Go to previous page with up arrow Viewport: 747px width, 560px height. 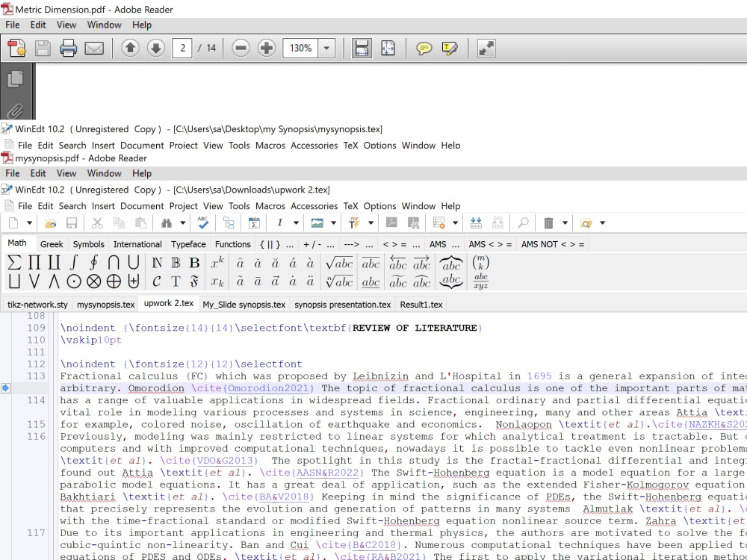[130, 48]
